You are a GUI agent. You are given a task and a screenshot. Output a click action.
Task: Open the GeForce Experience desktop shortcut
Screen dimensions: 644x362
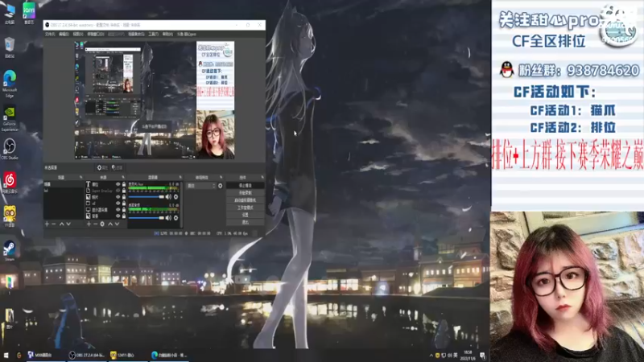[x=10, y=119]
